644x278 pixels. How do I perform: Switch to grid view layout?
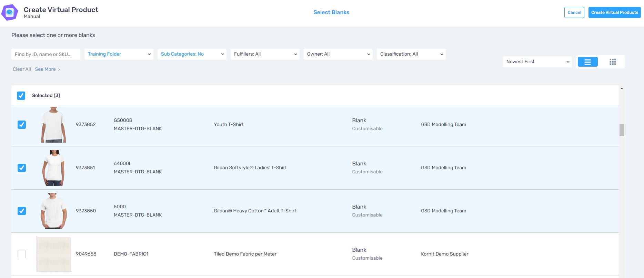(612, 62)
